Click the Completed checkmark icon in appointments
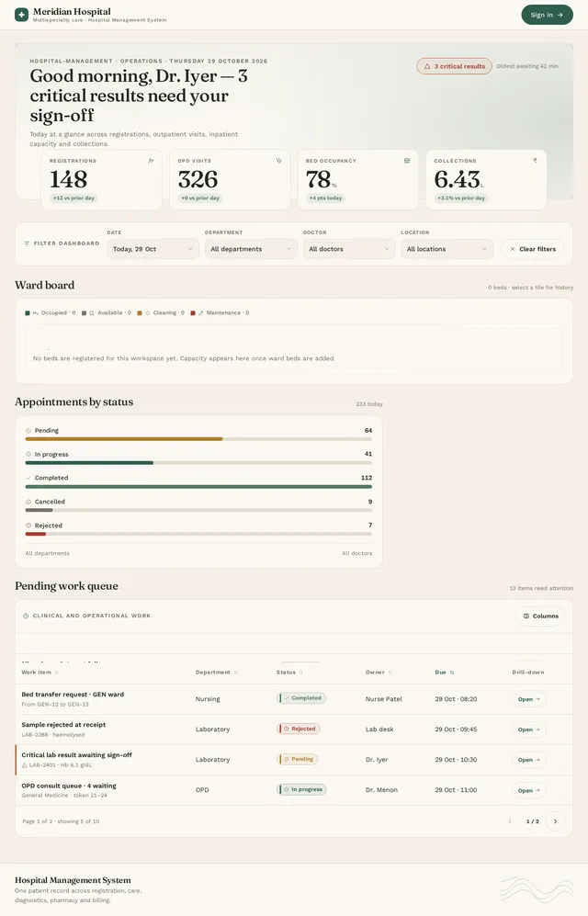588x916 pixels. [x=28, y=478]
